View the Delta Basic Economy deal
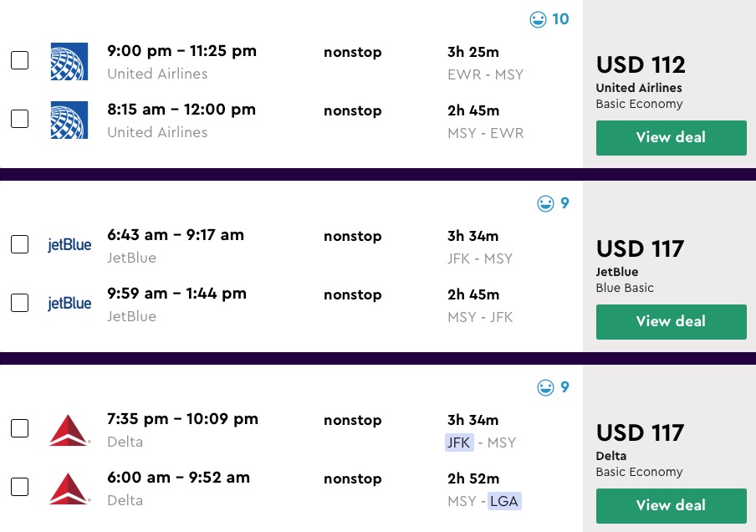This screenshot has height=532, width=756. coord(671,506)
